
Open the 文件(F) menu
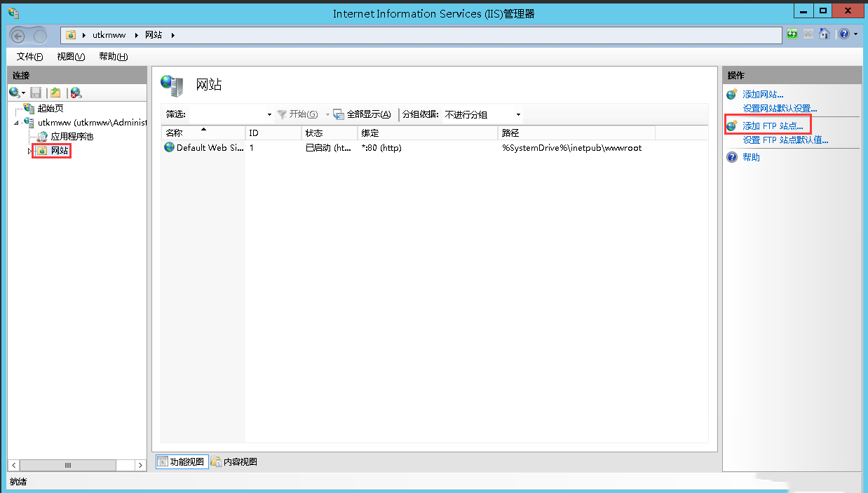(x=29, y=57)
